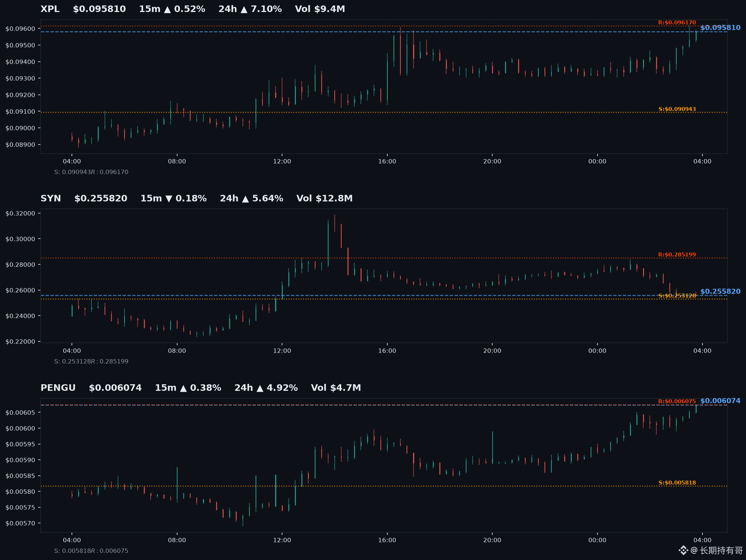Click the tall PENGU green wick at 20:00

pos(493,447)
